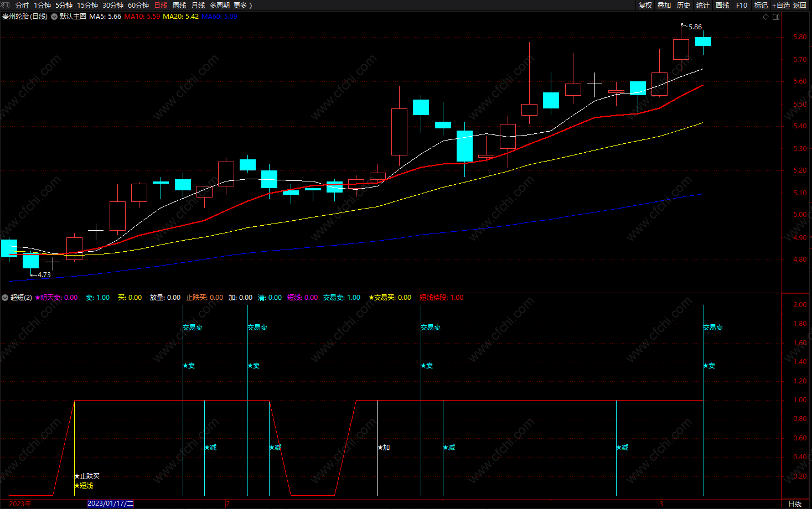
Task: Add stock via +自选 button
Action: 781,5
